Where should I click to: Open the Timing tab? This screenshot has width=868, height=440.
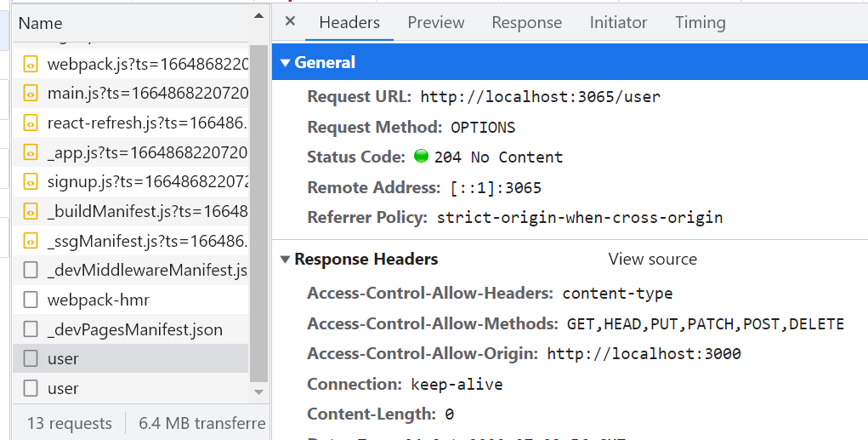[700, 23]
